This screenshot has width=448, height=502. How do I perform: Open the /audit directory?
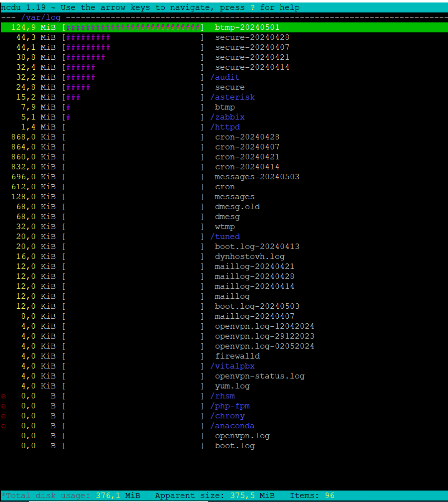pyautogui.click(x=225, y=77)
